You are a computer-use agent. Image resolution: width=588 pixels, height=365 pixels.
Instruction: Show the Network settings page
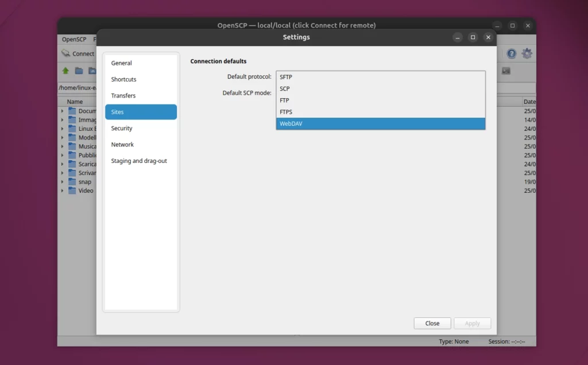(x=141, y=145)
